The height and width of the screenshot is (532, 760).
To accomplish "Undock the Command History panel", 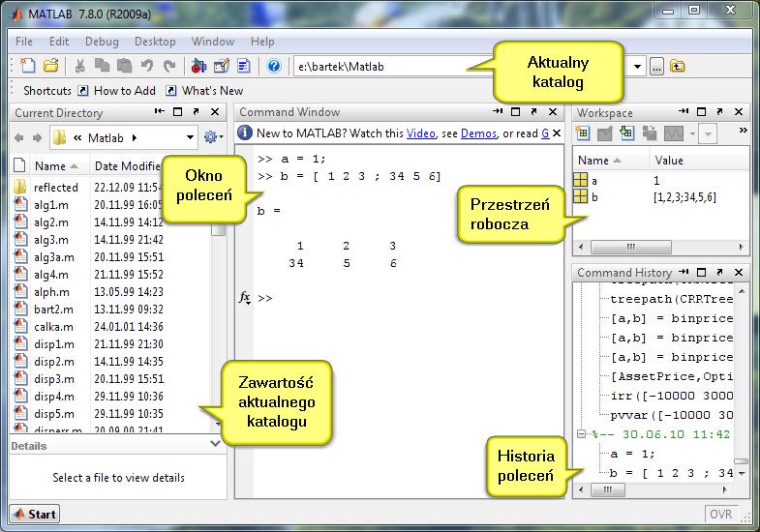I will [x=719, y=272].
